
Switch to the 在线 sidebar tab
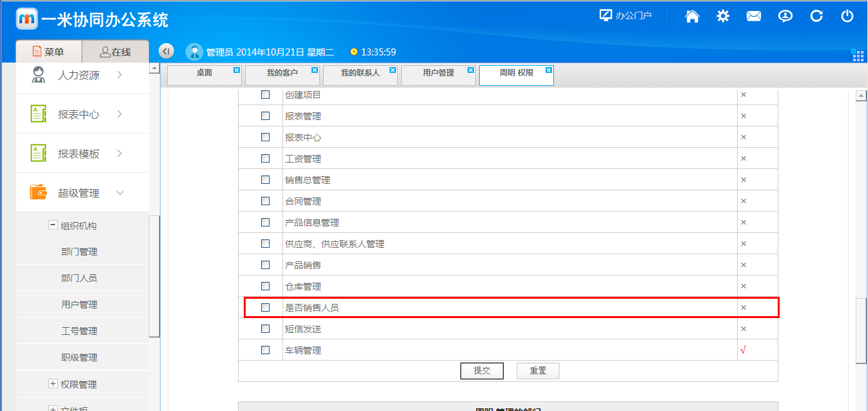point(115,52)
